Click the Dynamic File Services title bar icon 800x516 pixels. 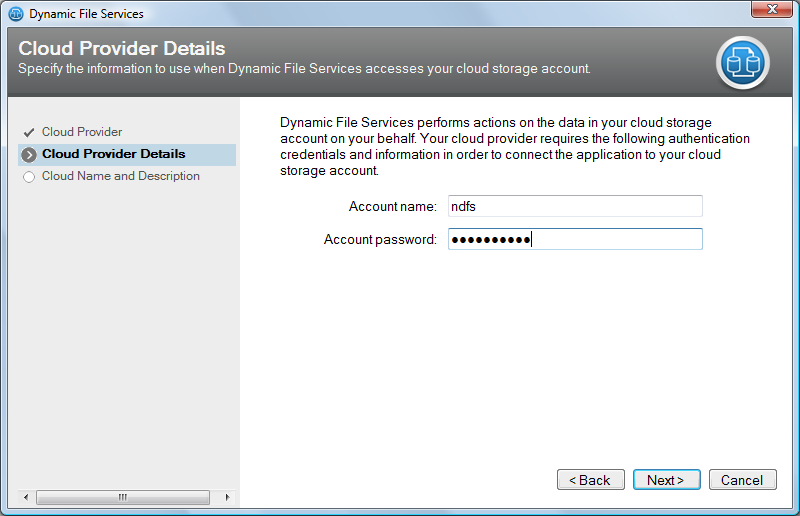(x=15, y=14)
